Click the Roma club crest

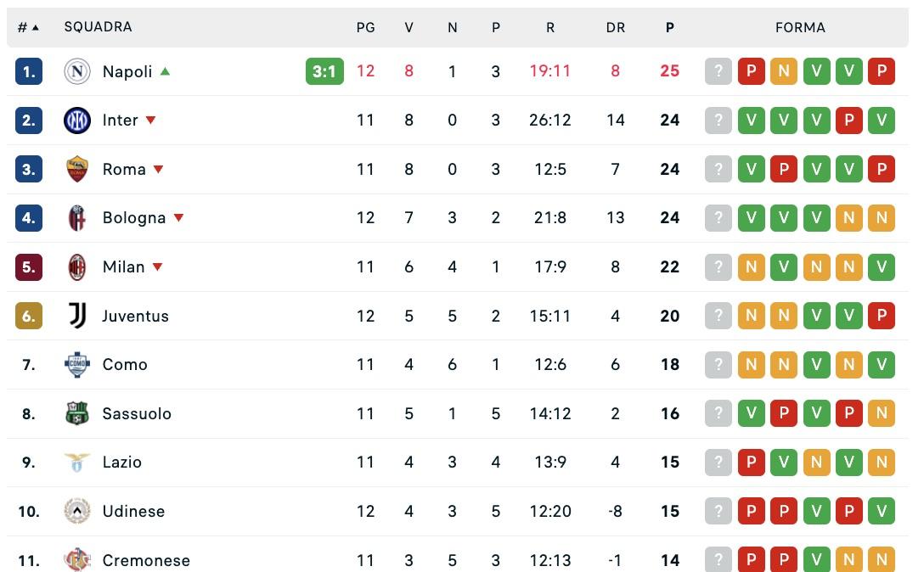(x=77, y=169)
